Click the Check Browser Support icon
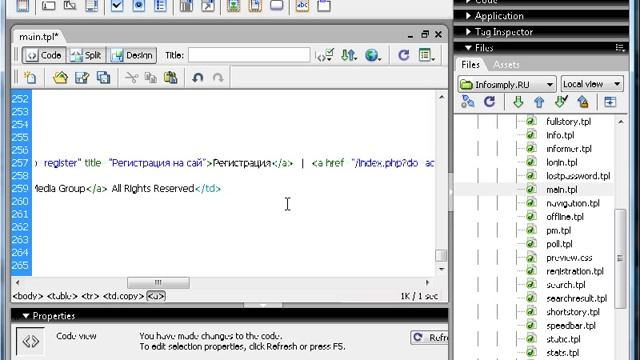This screenshot has height=360, width=640. 325,55
